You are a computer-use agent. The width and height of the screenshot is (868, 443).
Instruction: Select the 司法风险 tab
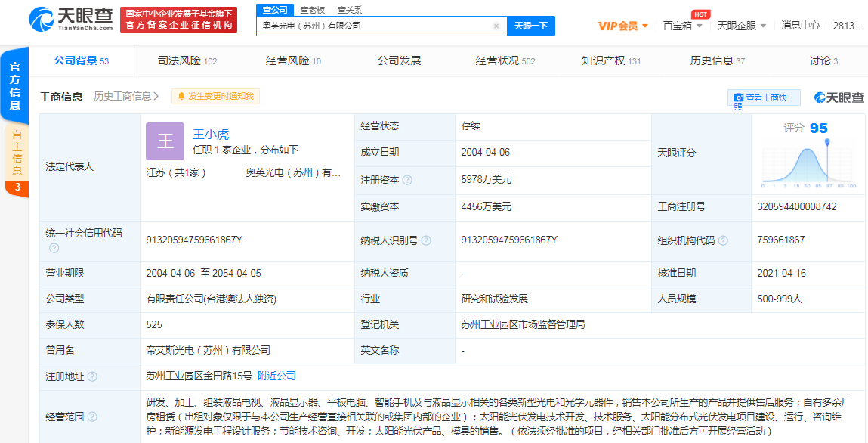(x=187, y=61)
